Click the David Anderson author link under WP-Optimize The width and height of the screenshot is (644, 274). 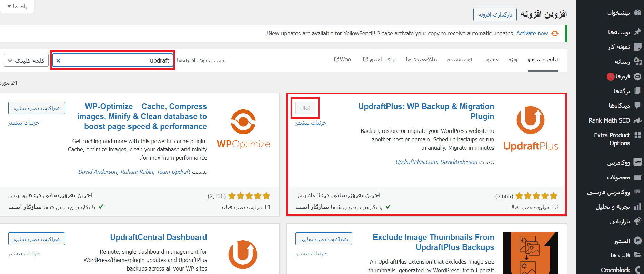point(98,172)
